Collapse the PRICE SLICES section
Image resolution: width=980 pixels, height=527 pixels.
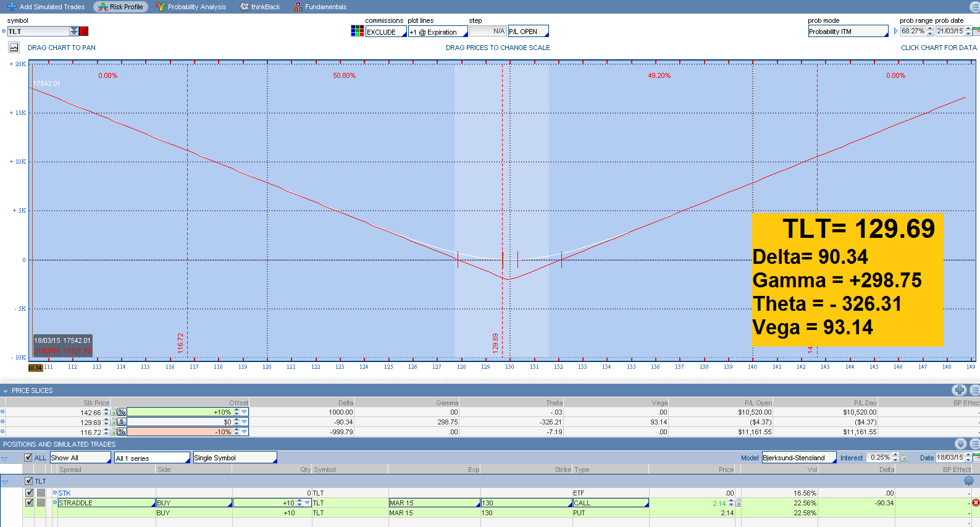click(6, 391)
